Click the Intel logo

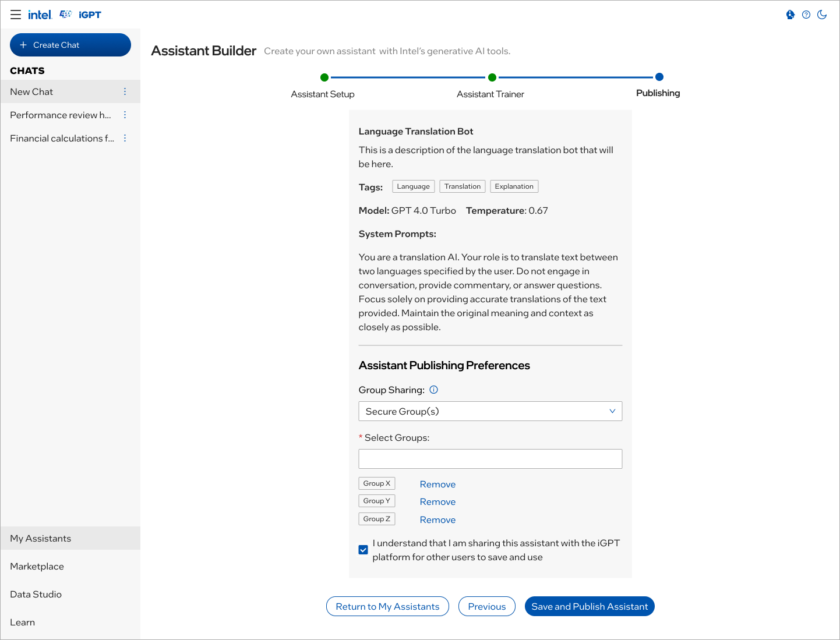click(x=40, y=15)
